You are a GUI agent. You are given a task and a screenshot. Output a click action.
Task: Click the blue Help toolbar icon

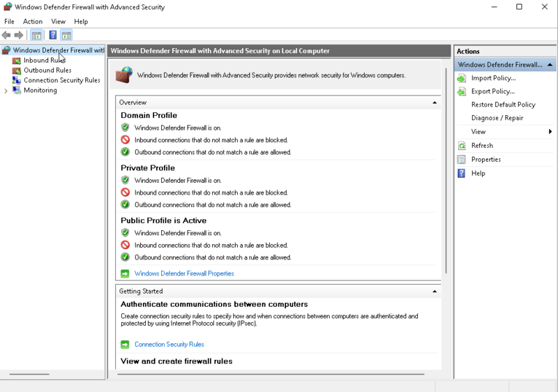[53, 35]
